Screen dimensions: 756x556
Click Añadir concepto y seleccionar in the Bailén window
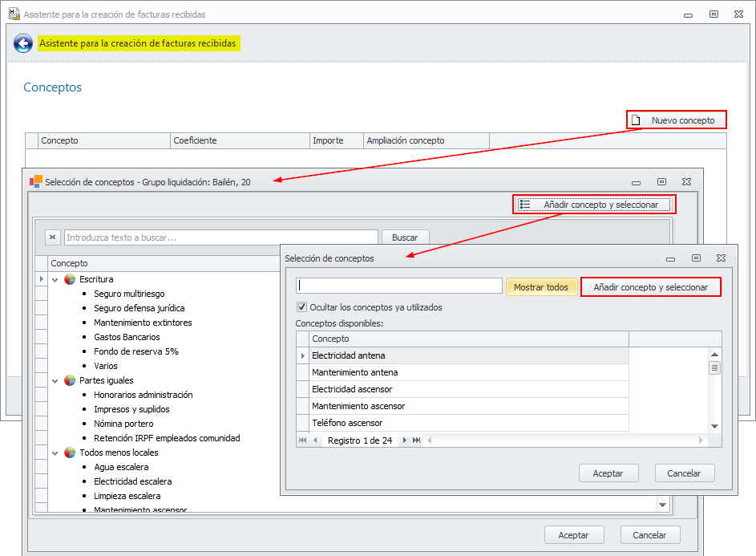[x=594, y=205]
